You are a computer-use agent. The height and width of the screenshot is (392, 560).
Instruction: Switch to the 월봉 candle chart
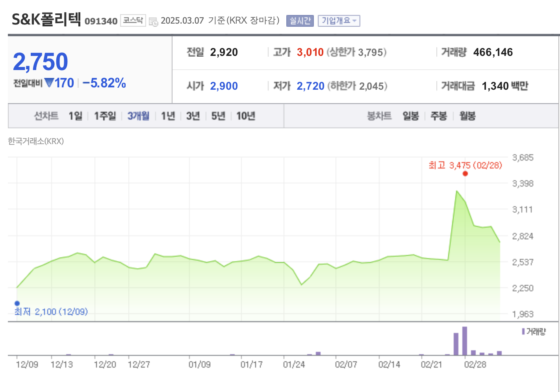tap(467, 116)
